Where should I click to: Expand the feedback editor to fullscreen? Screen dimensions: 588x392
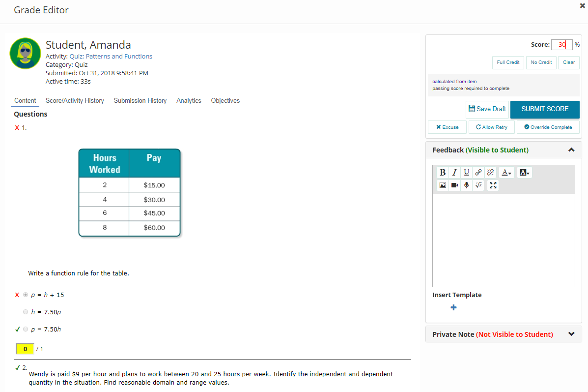tap(493, 185)
